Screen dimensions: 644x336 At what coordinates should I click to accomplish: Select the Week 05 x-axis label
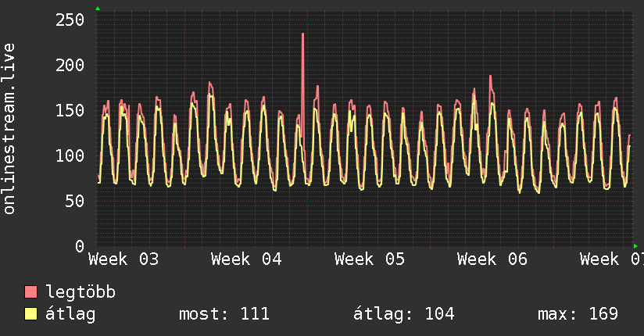pyautogui.click(x=370, y=259)
